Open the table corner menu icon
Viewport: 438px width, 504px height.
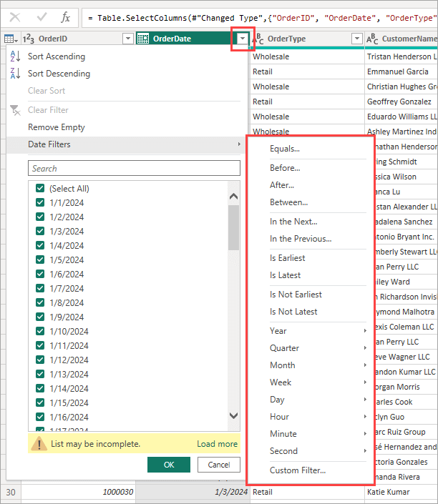point(11,39)
